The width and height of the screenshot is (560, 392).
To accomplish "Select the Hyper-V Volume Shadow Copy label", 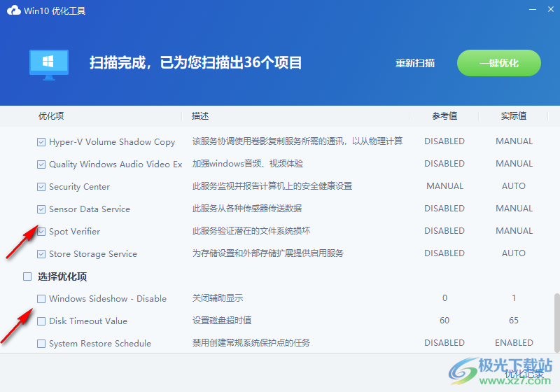I will click(112, 142).
